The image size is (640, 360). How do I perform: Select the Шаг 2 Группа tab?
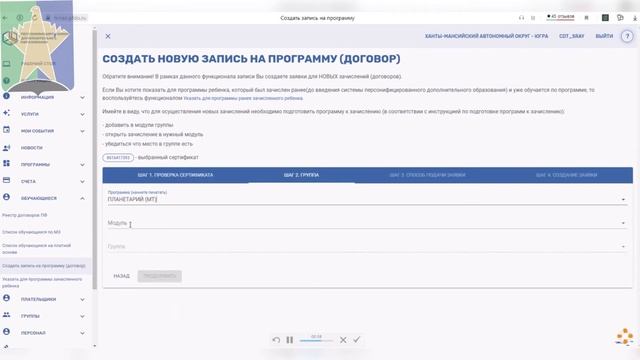[x=301, y=175]
